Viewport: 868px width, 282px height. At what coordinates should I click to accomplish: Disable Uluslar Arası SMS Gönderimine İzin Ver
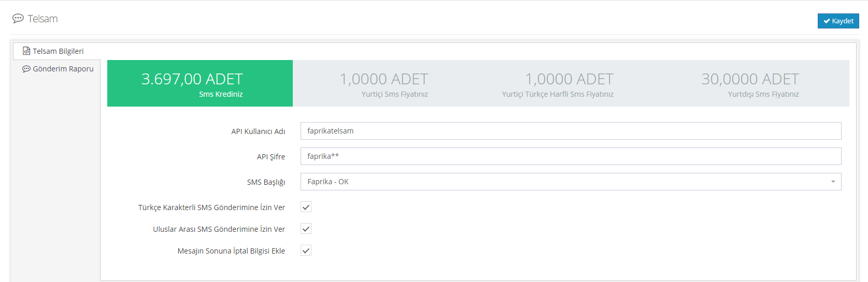[306, 229]
